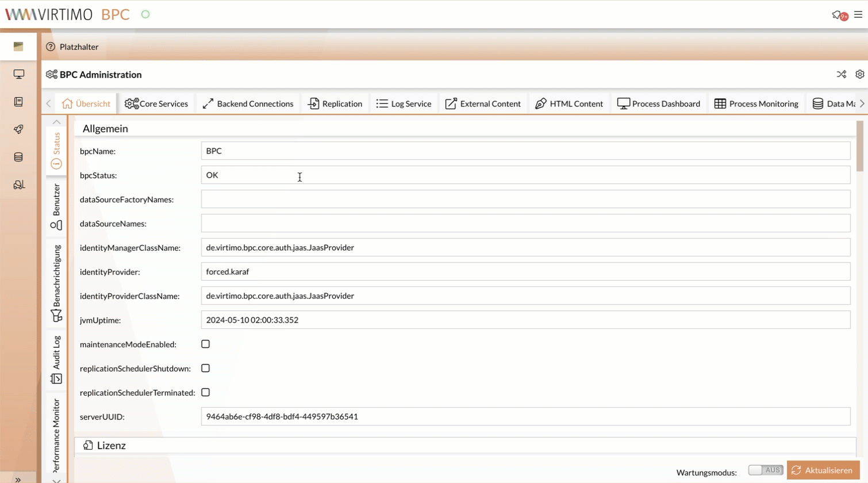Open the Replication tab

[335, 103]
